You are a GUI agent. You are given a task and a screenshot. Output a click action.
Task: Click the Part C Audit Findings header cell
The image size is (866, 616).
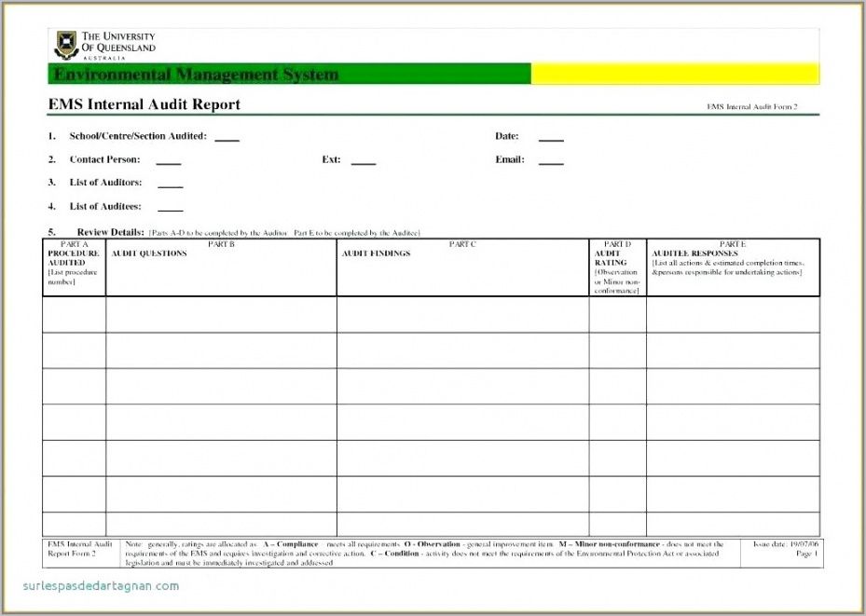click(462, 267)
